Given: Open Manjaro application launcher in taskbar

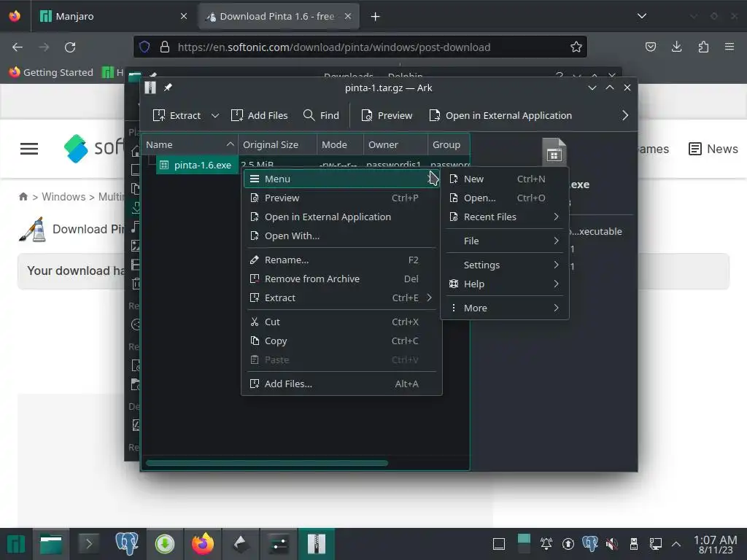Looking at the screenshot, I should [x=16, y=544].
